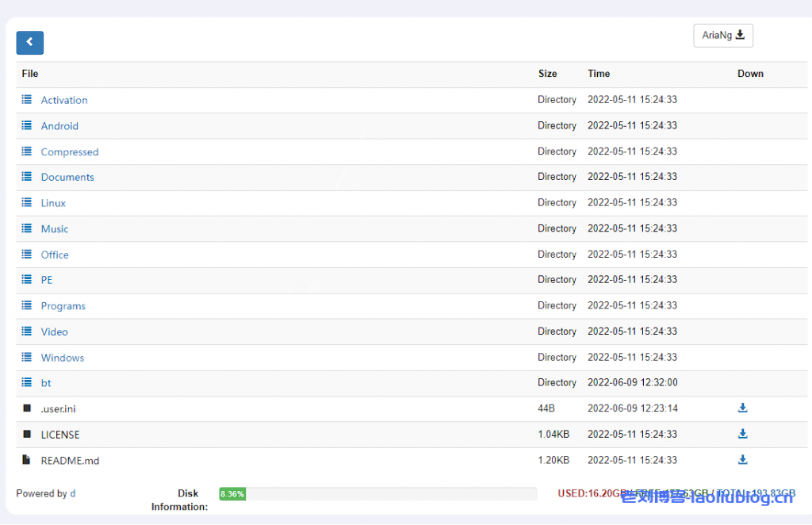
Task: Click the file icon beside README.md
Action: [x=27, y=460]
